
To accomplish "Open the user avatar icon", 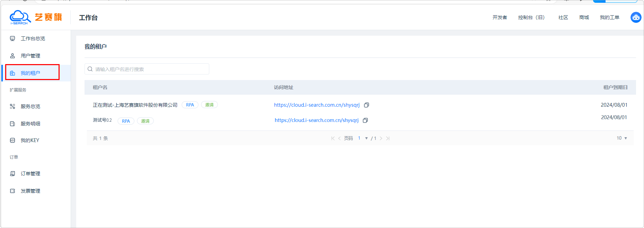I will (636, 17).
